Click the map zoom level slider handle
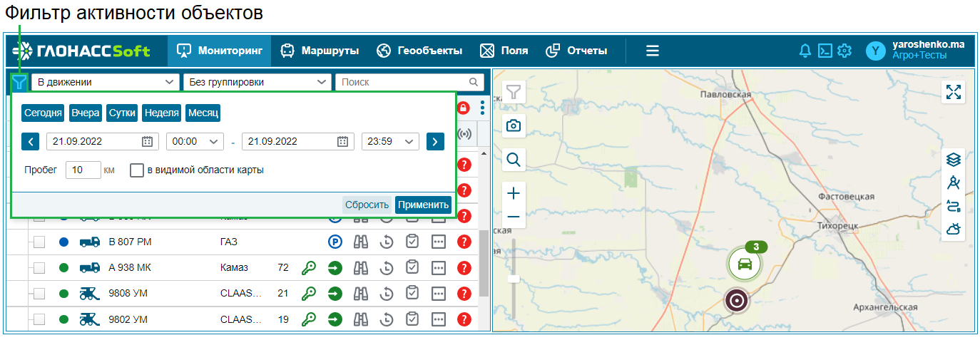Viewport: 980px width, 345px height. 514,279
